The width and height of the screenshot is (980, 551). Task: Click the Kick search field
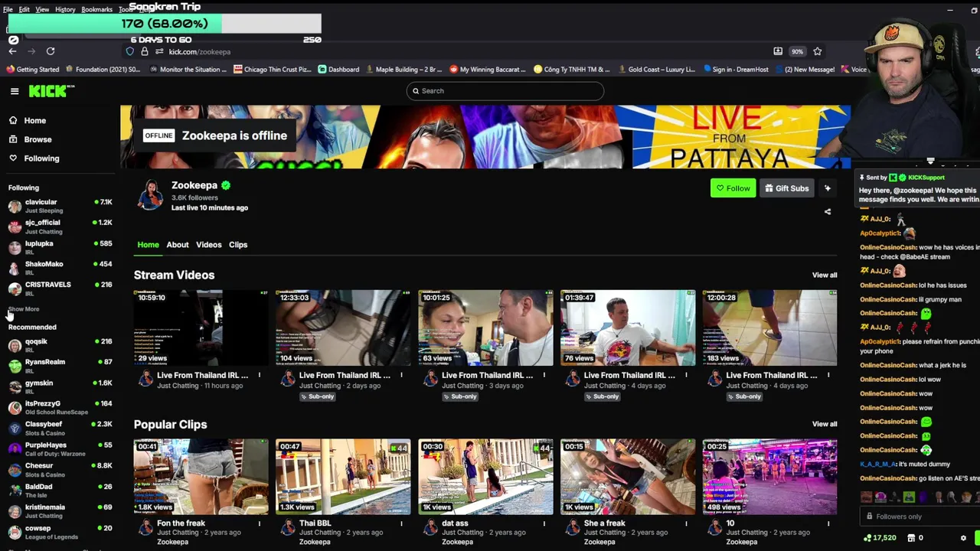click(x=505, y=91)
